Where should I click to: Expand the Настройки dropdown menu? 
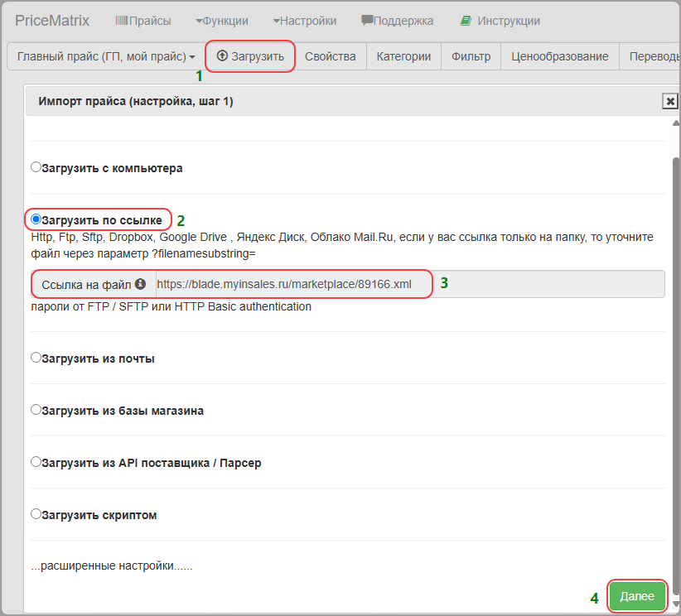coord(305,21)
